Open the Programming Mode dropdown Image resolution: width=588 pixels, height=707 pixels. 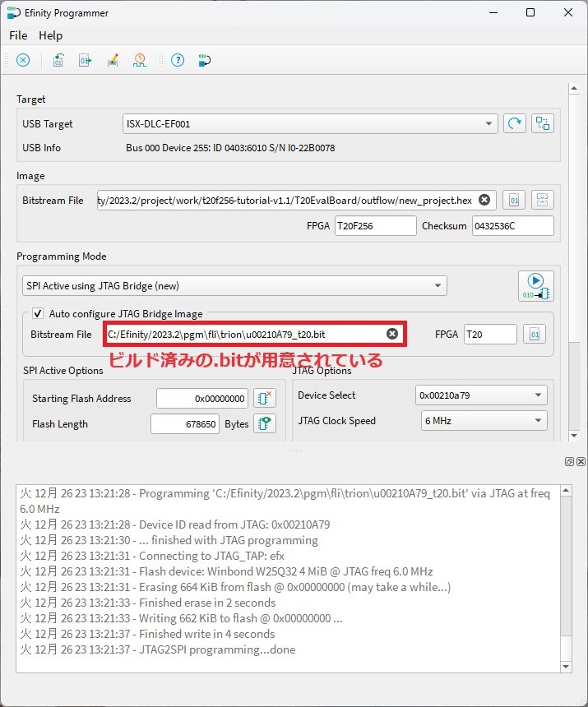pyautogui.click(x=234, y=286)
